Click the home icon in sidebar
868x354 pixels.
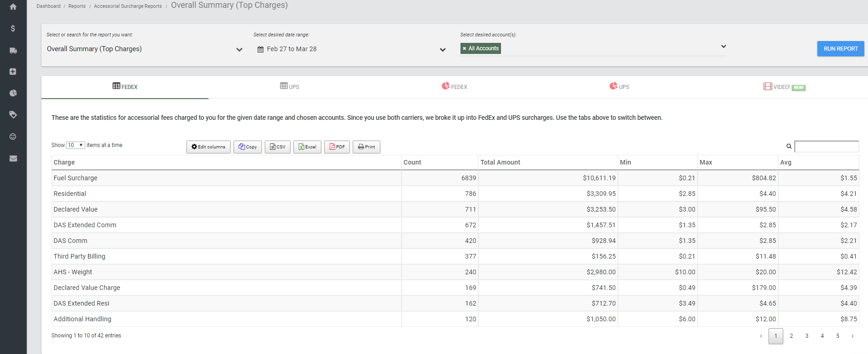tap(13, 7)
